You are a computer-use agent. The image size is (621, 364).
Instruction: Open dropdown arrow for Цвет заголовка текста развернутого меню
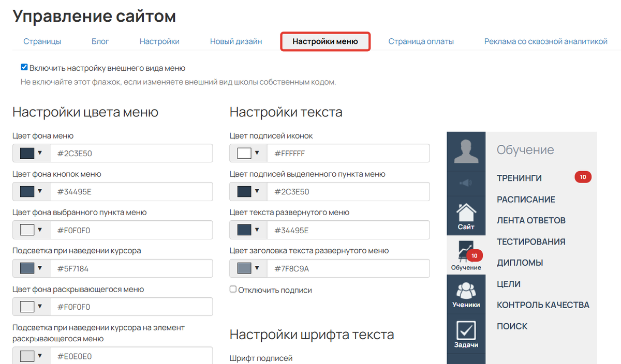click(257, 268)
